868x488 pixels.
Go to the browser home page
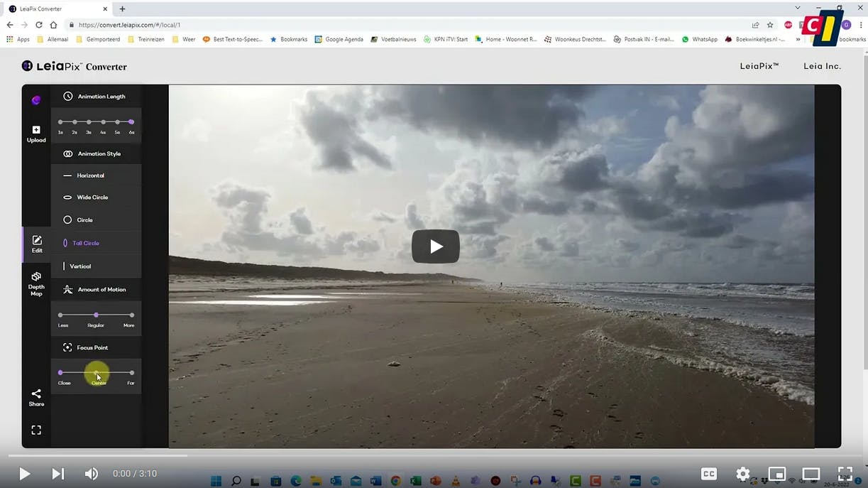[x=53, y=25]
